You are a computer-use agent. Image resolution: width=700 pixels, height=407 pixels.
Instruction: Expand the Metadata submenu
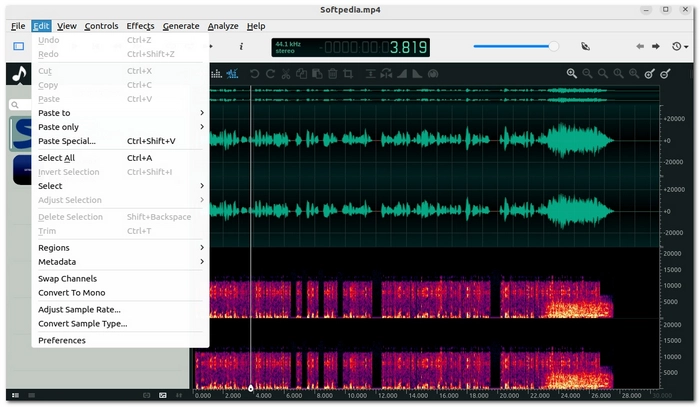tap(120, 262)
